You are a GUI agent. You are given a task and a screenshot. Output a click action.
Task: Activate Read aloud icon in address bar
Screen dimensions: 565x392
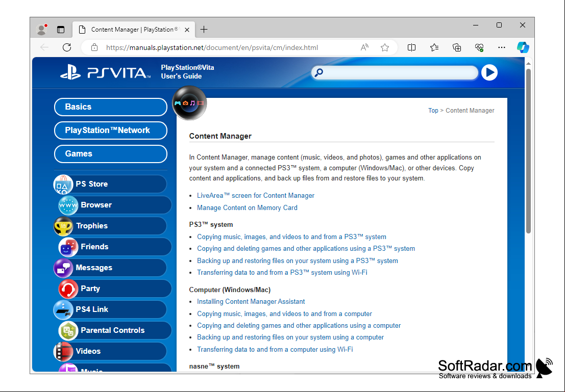364,47
